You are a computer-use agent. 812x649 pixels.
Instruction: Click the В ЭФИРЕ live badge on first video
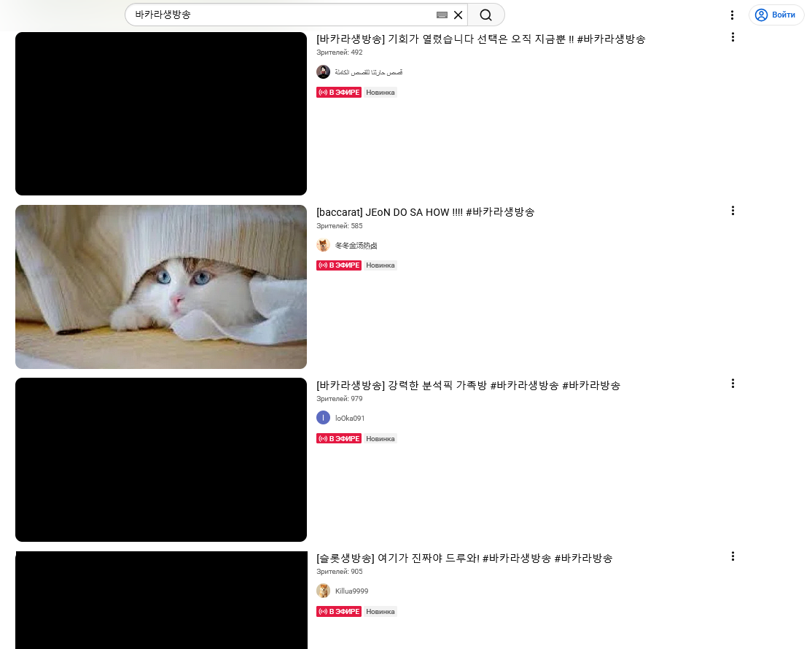pos(339,93)
